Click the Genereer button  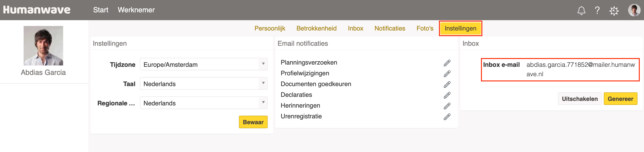pos(620,99)
